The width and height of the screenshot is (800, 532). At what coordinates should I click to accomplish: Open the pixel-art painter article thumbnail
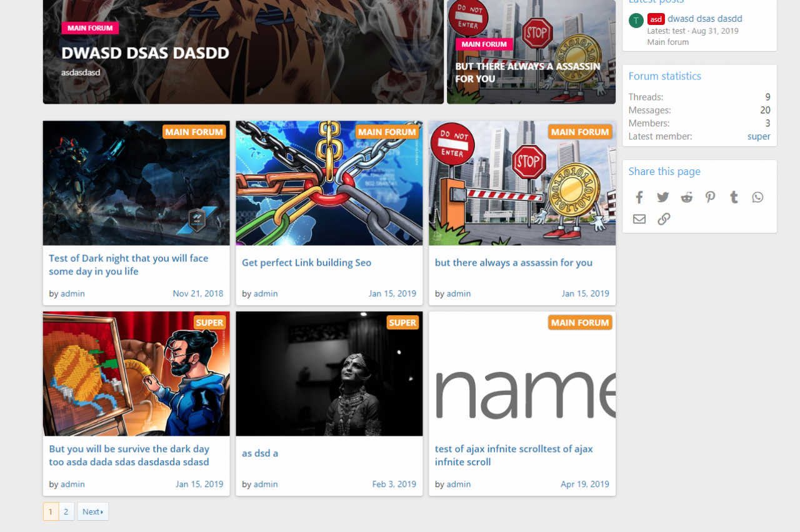tap(136, 374)
